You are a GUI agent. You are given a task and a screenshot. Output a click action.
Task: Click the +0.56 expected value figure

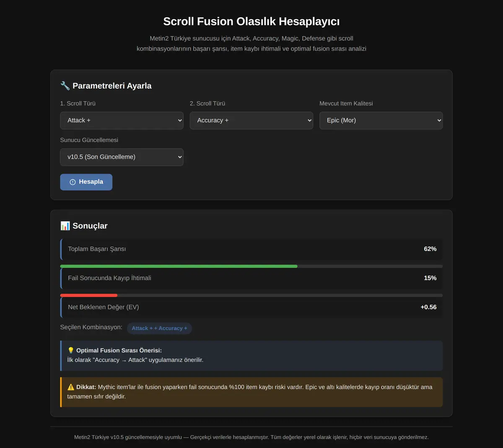[428, 307]
